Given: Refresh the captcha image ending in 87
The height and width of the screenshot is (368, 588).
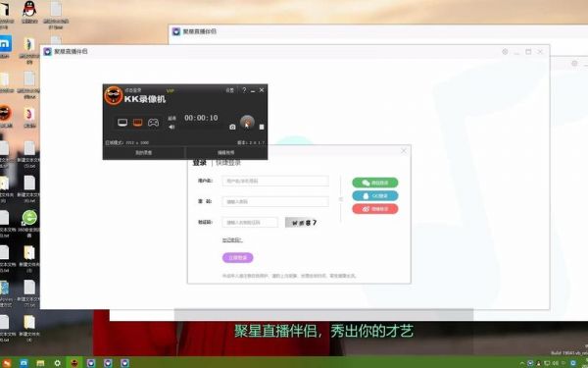Looking at the screenshot, I should [302, 223].
